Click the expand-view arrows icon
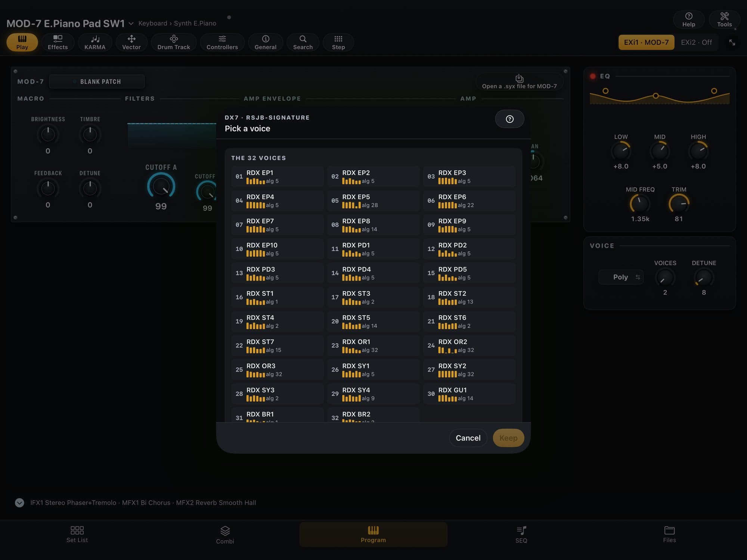The height and width of the screenshot is (560, 747). coord(732,43)
